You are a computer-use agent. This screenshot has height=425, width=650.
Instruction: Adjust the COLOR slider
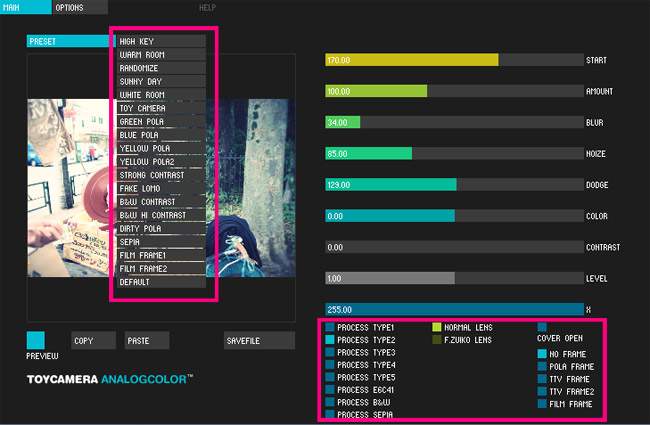click(454, 216)
